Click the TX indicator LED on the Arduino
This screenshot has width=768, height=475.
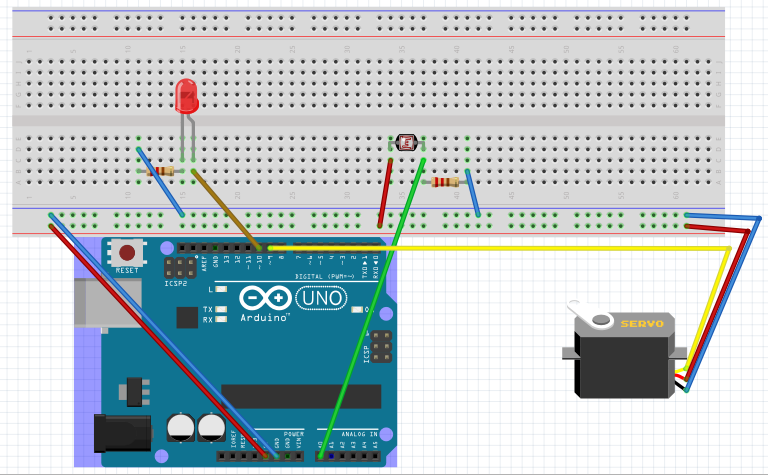pyautogui.click(x=221, y=309)
